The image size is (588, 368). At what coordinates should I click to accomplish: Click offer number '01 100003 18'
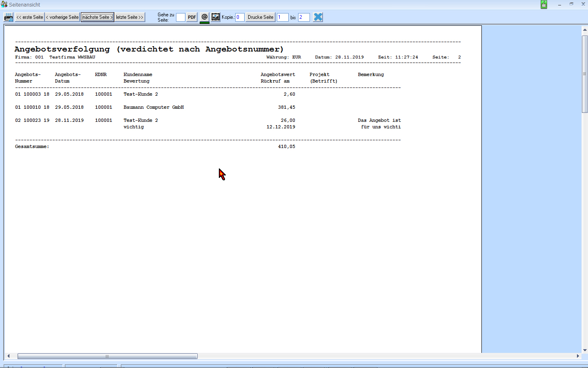pyautogui.click(x=32, y=94)
